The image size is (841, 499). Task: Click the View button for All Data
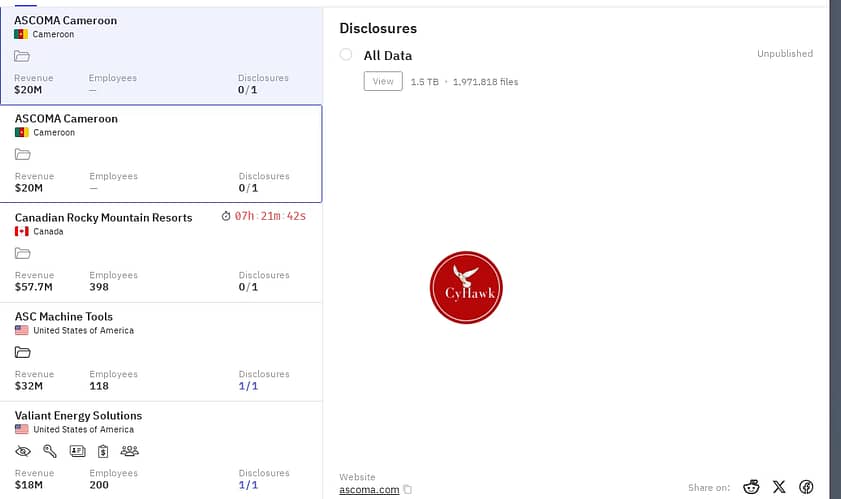tap(383, 81)
